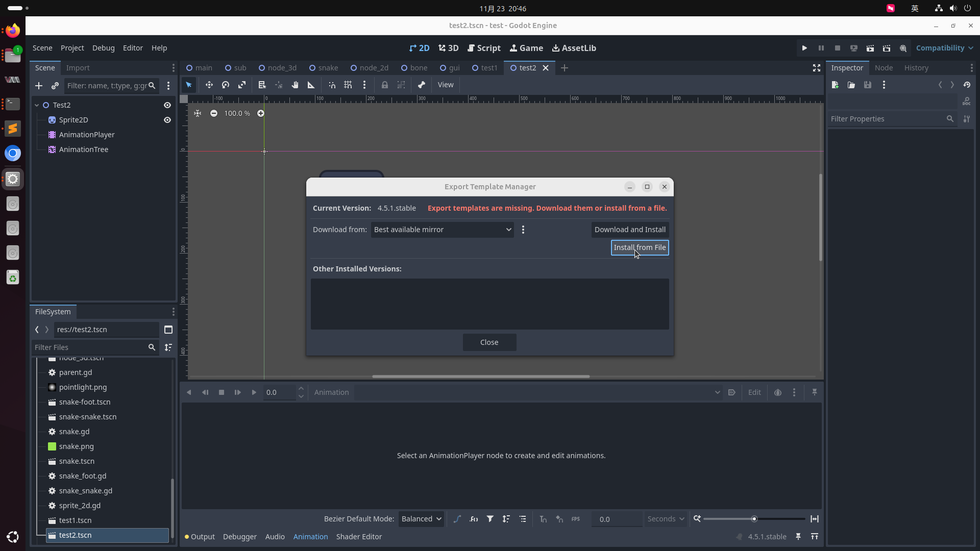Open the Project menu
This screenshot has width=980, height=551.
pyautogui.click(x=72, y=48)
